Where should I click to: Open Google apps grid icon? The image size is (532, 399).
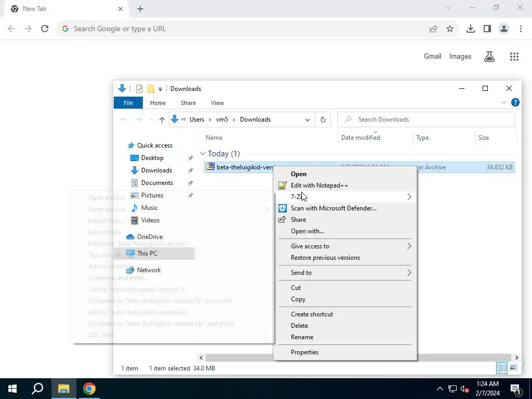point(514,57)
